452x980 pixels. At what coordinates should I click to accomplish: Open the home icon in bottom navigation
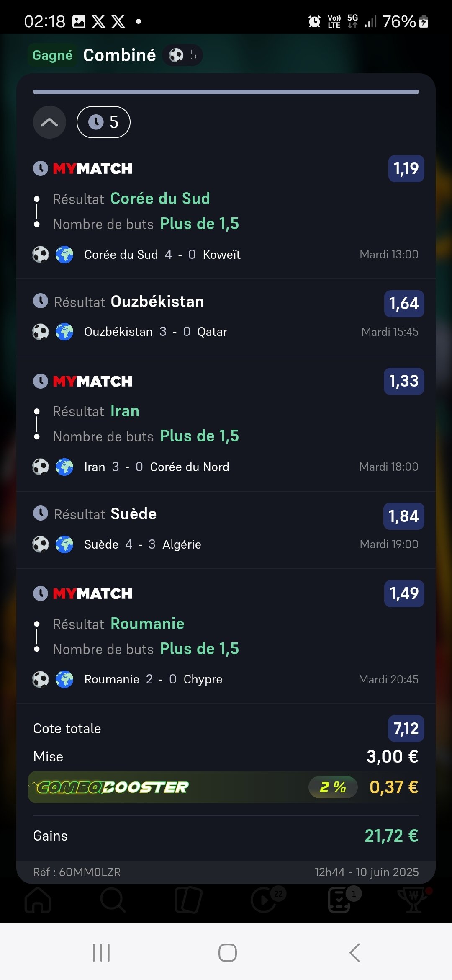tap(38, 900)
